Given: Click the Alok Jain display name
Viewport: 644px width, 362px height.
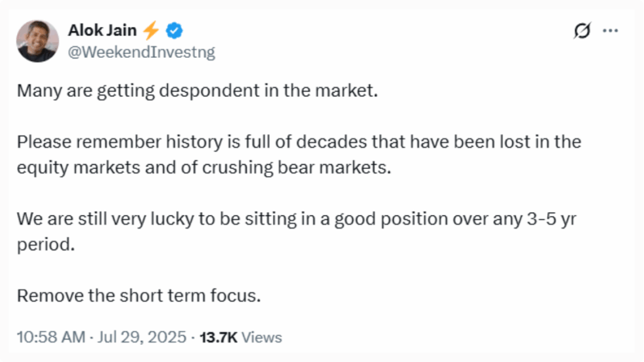Looking at the screenshot, I should (x=102, y=30).
